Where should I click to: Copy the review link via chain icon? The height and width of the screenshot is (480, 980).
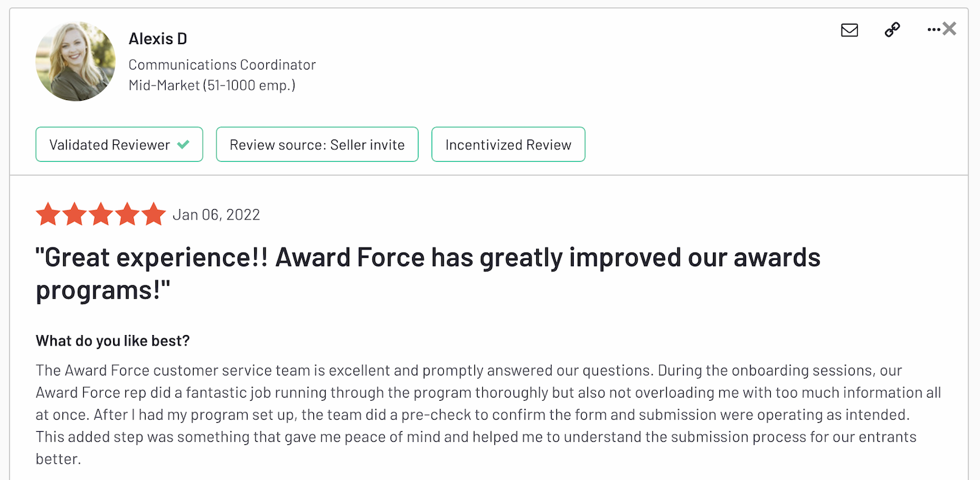coord(892,29)
